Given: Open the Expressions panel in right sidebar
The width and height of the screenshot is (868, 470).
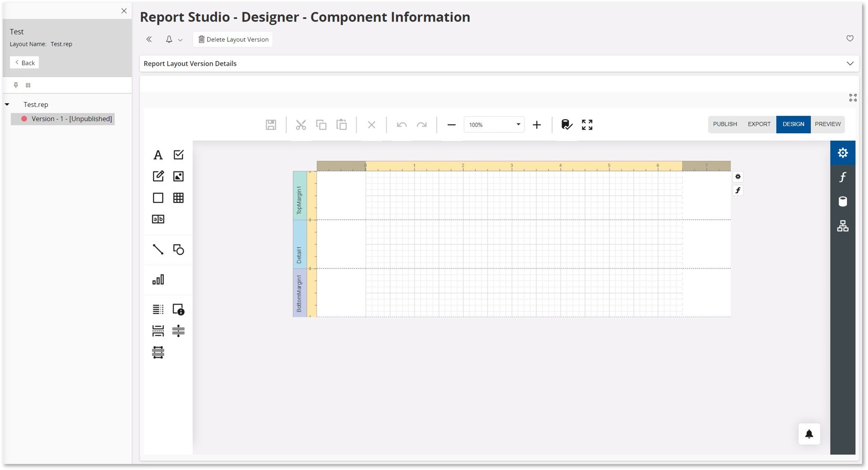Looking at the screenshot, I should tap(843, 177).
